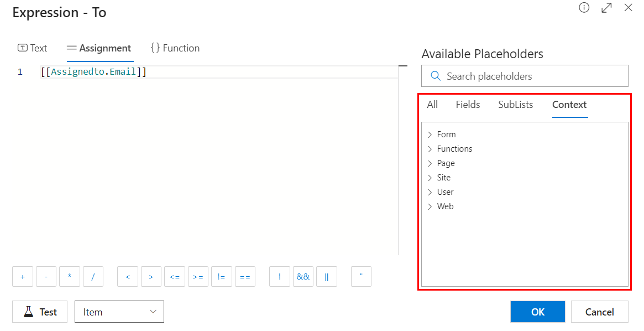Viewport: 644px width, 331px height.
Task: Insert the logical AND && operator
Action: coord(303,277)
